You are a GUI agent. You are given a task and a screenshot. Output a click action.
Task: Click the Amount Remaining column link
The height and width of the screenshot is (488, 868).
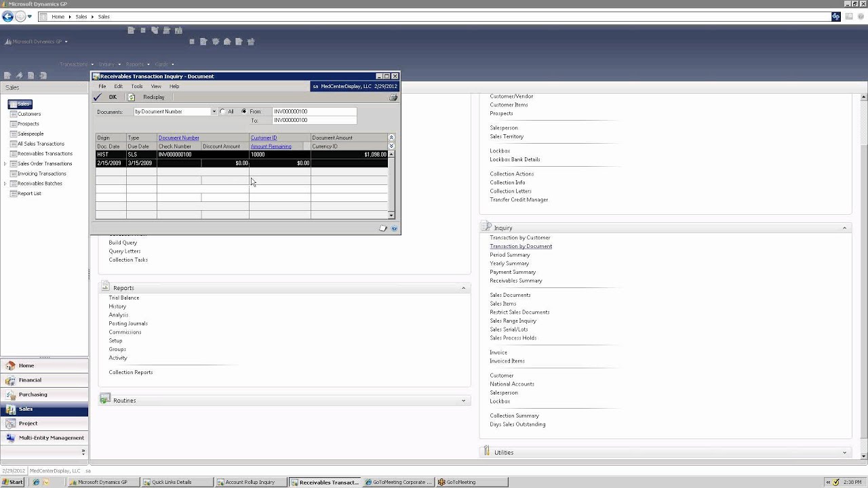click(x=271, y=146)
